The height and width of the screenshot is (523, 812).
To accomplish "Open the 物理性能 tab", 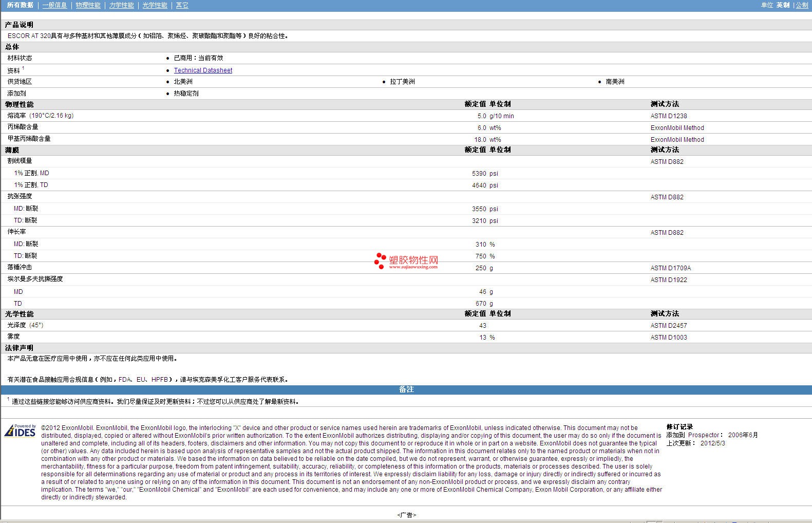I will pyautogui.click(x=88, y=5).
